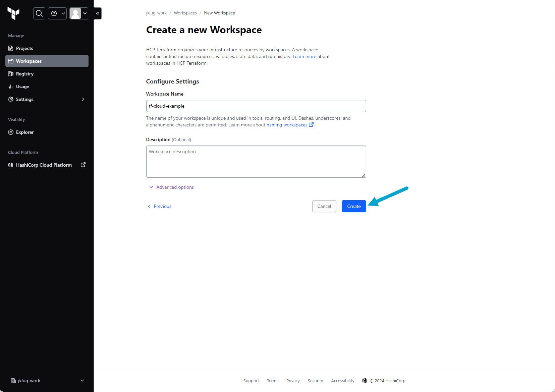555x392 pixels.
Task: Open the user avatar account menu
Action: point(79,13)
